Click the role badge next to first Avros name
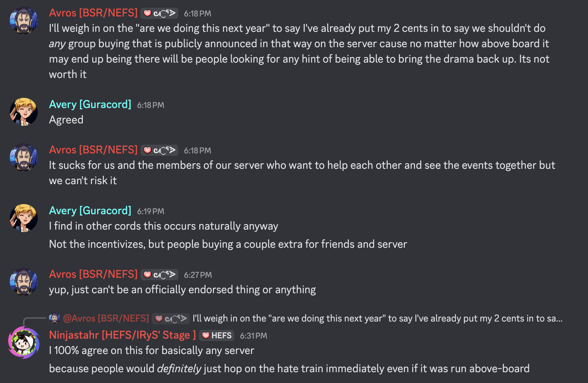 [159, 13]
